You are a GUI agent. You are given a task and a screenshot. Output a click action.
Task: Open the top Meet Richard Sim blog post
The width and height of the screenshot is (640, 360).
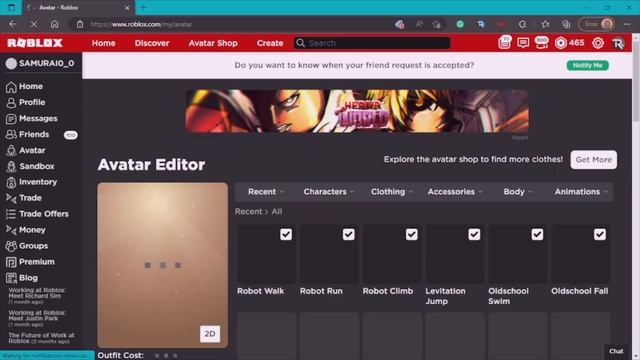click(x=36, y=296)
